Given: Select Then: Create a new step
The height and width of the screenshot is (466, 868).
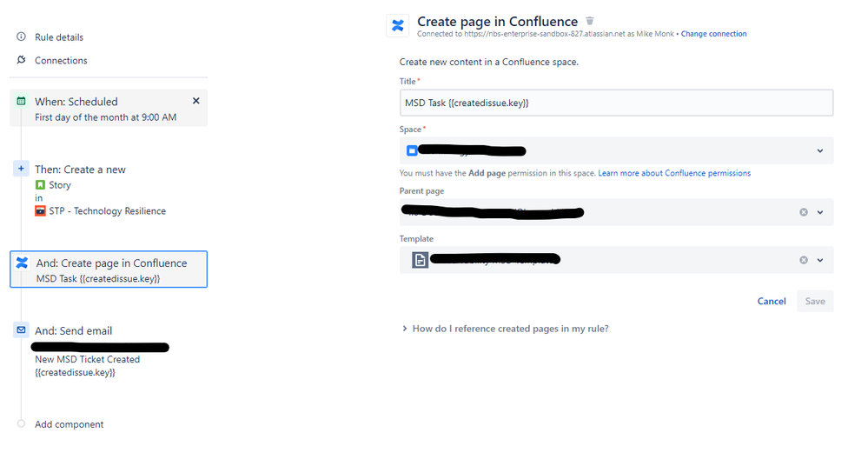Looking at the screenshot, I should pos(80,170).
